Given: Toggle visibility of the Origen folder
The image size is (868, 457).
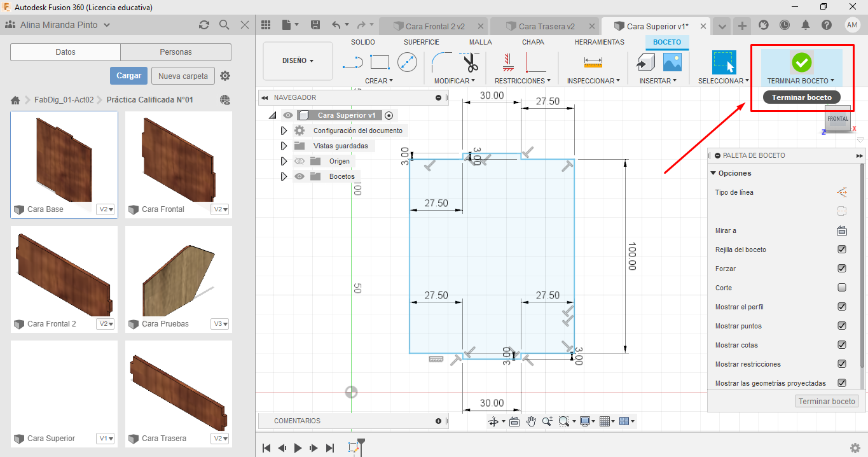Looking at the screenshot, I should [x=299, y=161].
